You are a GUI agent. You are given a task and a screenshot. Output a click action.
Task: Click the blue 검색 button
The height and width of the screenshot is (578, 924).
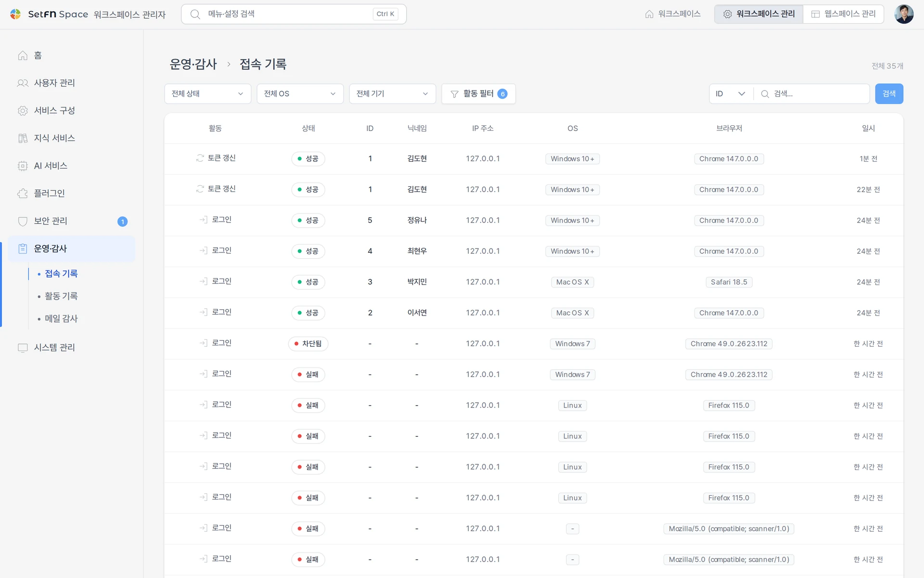click(x=889, y=93)
